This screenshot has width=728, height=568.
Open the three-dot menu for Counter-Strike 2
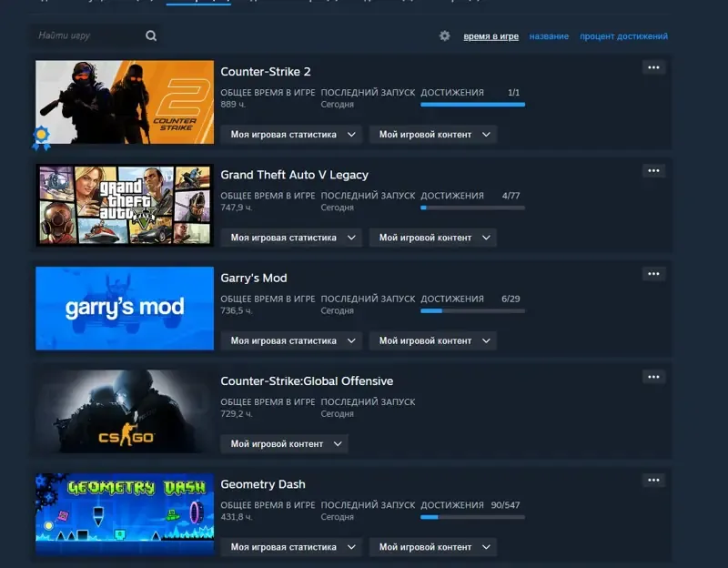[x=653, y=67]
